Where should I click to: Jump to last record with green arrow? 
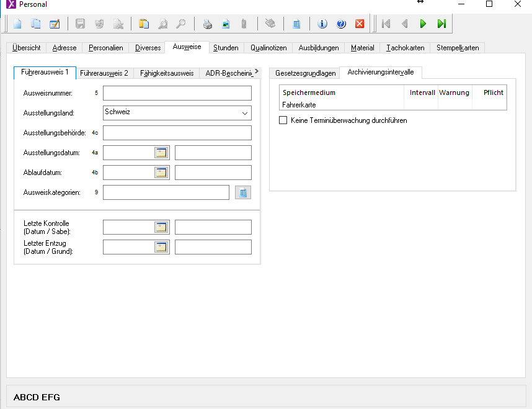tap(441, 24)
